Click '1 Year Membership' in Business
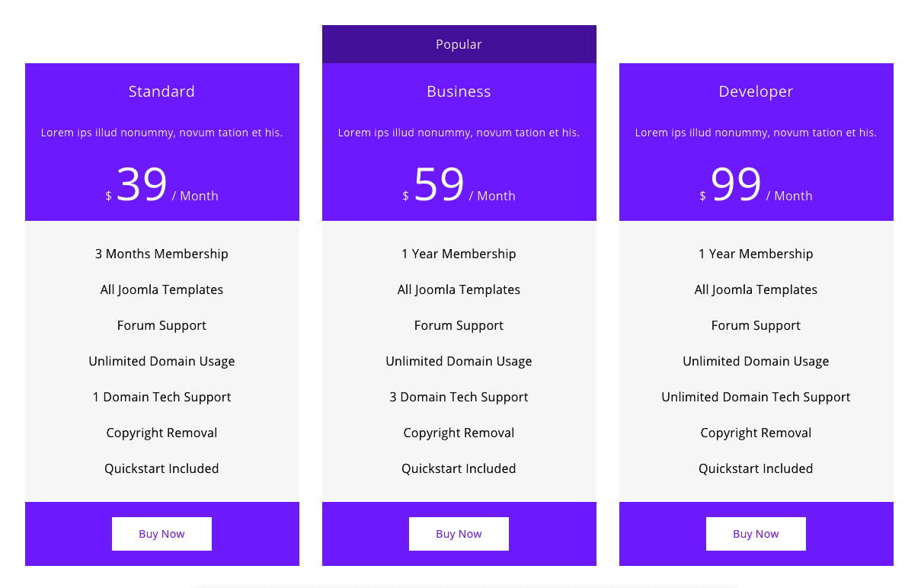The image size is (921, 588). click(459, 254)
